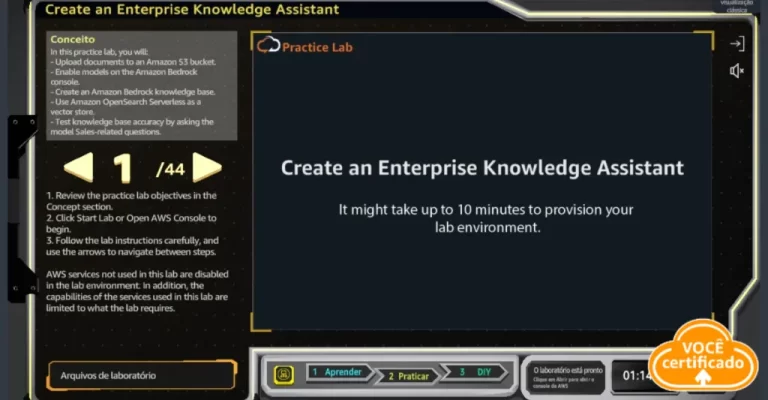This screenshot has height=400, width=768.
Task: Click the yellow lab icon beside Aprender
Action: [x=284, y=375]
